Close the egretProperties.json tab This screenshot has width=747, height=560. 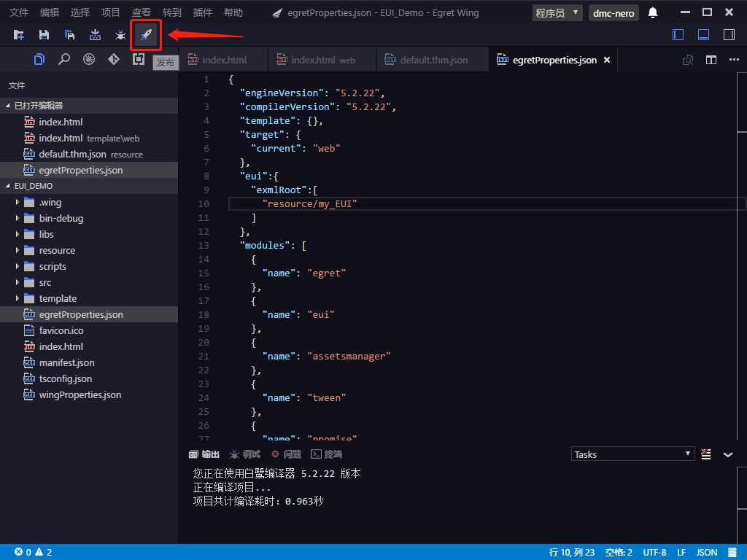[x=607, y=60]
